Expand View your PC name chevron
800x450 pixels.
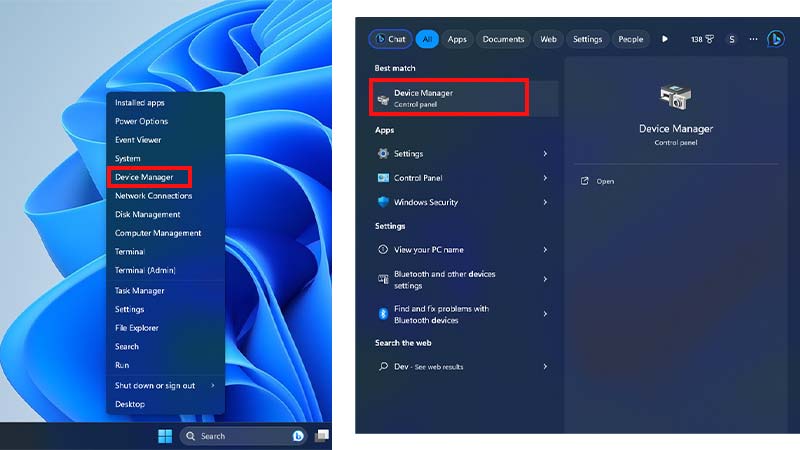[x=545, y=249]
